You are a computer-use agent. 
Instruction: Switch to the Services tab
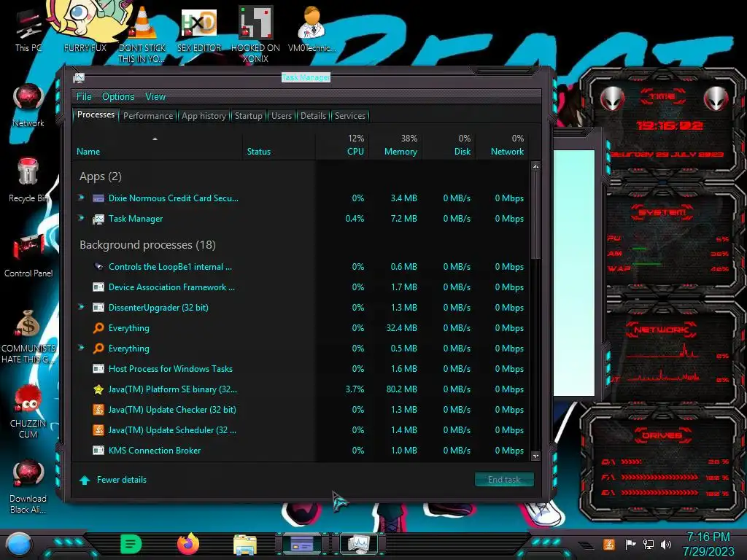pos(349,116)
